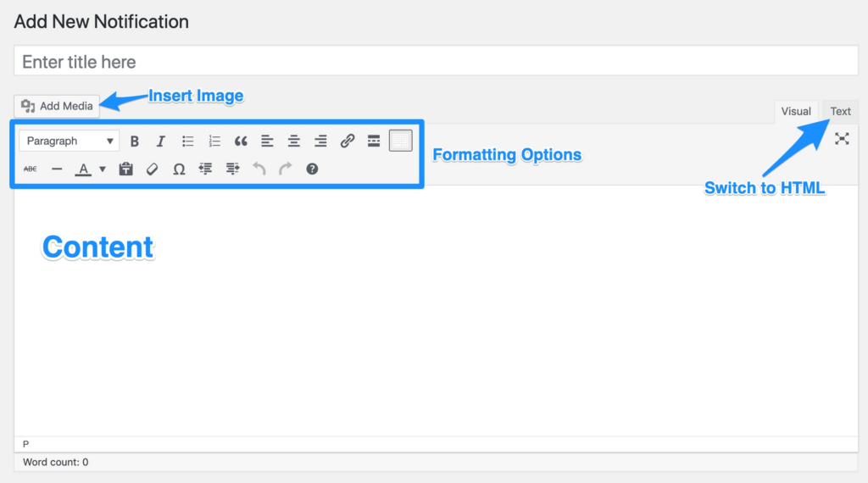Image resolution: width=868 pixels, height=483 pixels.
Task: Expand the text color picker arrow
Action: (103, 169)
